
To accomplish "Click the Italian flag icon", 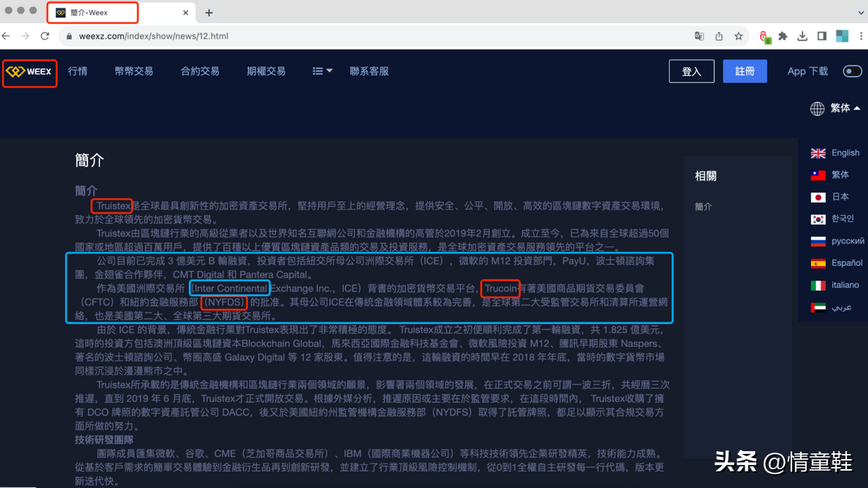I will pos(818,286).
